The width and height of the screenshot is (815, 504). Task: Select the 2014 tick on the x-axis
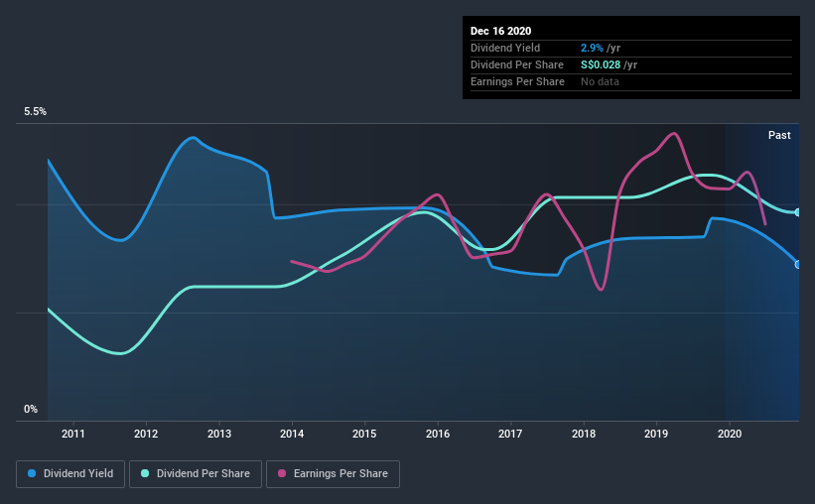(292, 434)
